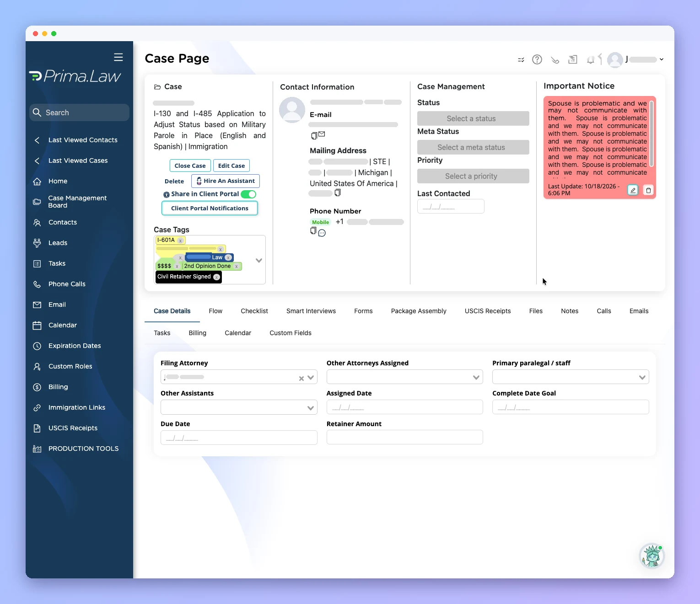The width and height of the screenshot is (700, 604).
Task: Clear the Filing Attorney selection
Action: coord(302,378)
